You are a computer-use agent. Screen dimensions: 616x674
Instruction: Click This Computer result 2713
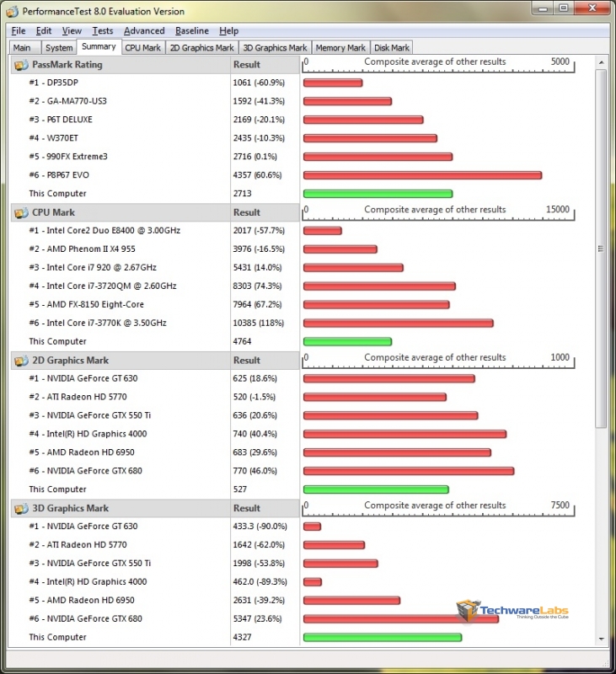pyautogui.click(x=243, y=194)
